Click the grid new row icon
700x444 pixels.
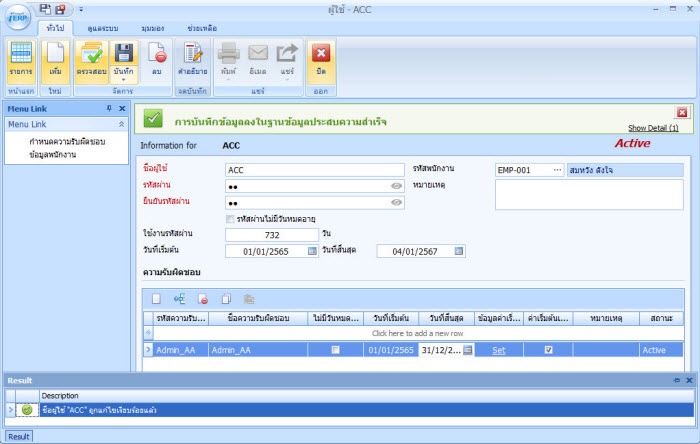156,299
